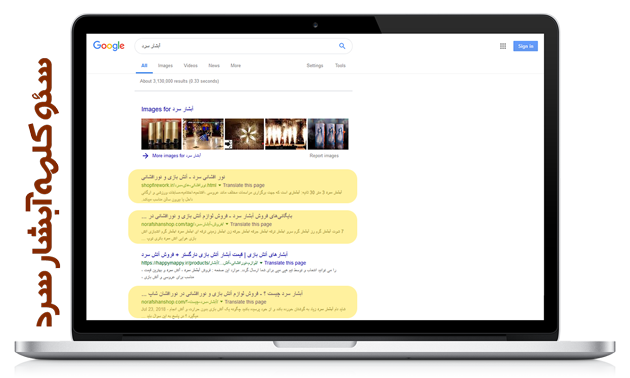The image size is (630, 378).
Task: Expand the shopfirework.ir URL dropdown arrow
Action: click(x=220, y=185)
